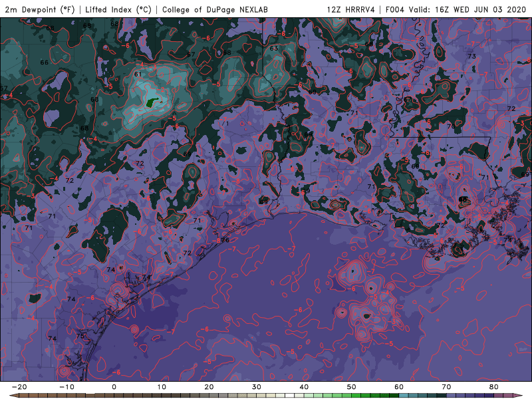
Task: Click the 10 label on the color scale
Action: (x=162, y=387)
